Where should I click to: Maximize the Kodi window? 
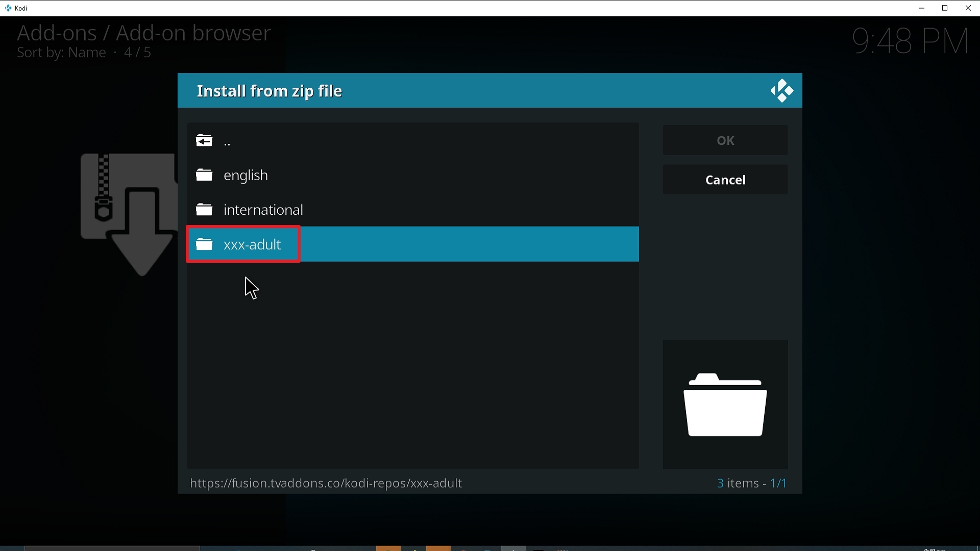tap(945, 8)
